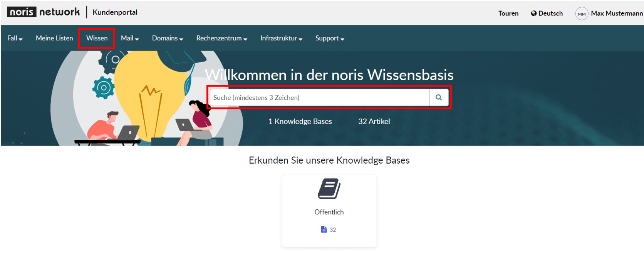Click the Kundenportal title
The width and height of the screenshot is (644, 253).
(x=115, y=12)
